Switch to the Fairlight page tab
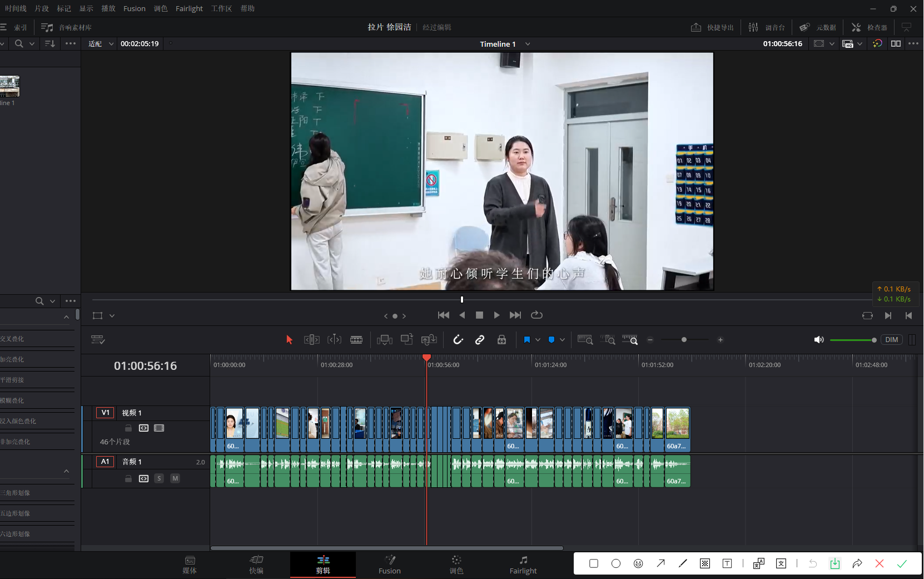 [523, 565]
